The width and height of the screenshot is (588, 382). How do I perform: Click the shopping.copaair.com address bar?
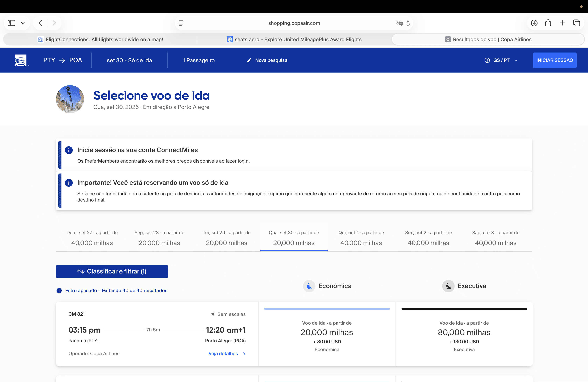coord(294,23)
